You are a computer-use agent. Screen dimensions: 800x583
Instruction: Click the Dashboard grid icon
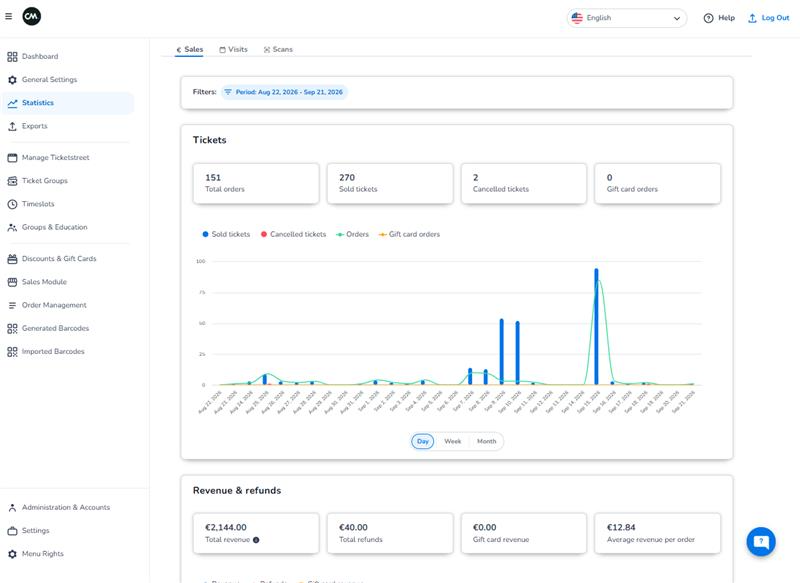[12, 57]
